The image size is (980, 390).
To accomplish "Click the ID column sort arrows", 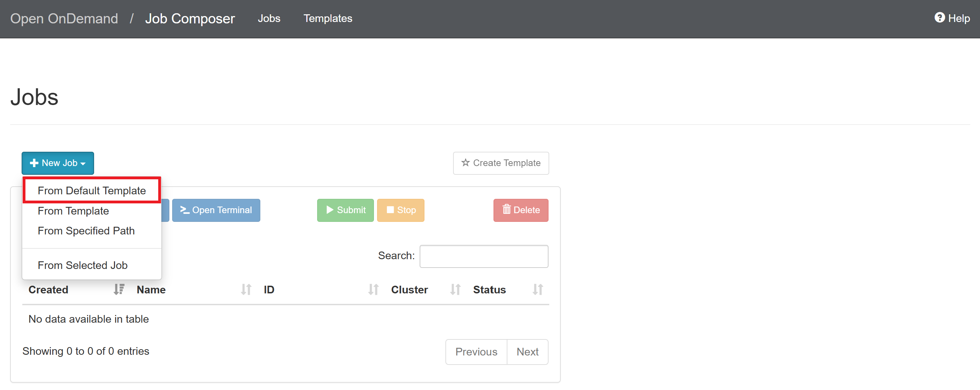I will coord(373,290).
